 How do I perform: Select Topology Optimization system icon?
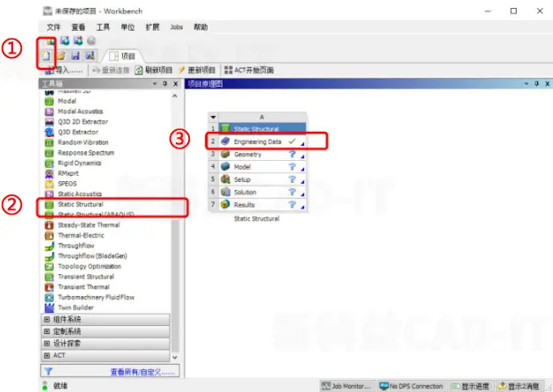pyautogui.click(x=49, y=266)
